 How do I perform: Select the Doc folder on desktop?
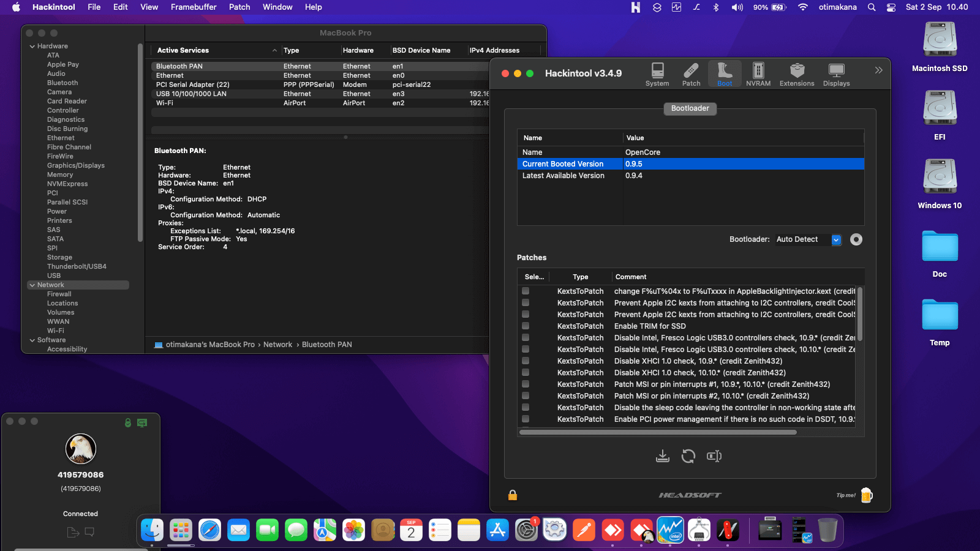[940, 253]
